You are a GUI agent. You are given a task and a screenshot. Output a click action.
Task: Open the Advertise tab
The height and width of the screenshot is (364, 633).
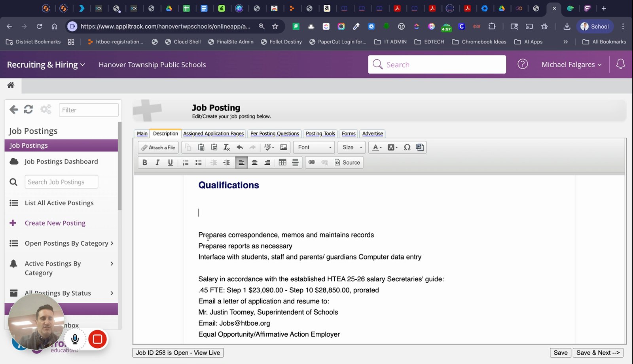pos(373,134)
